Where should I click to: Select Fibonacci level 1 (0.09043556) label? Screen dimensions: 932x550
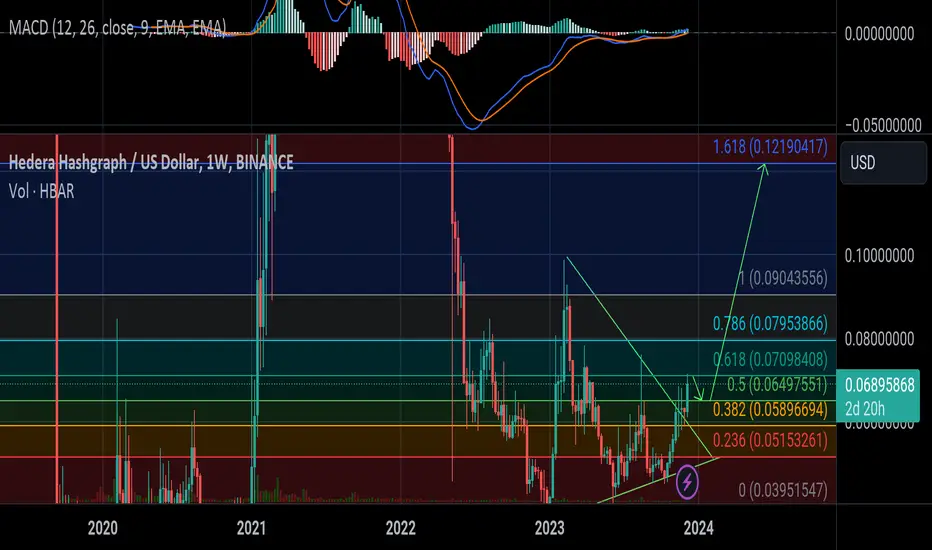[x=783, y=278]
